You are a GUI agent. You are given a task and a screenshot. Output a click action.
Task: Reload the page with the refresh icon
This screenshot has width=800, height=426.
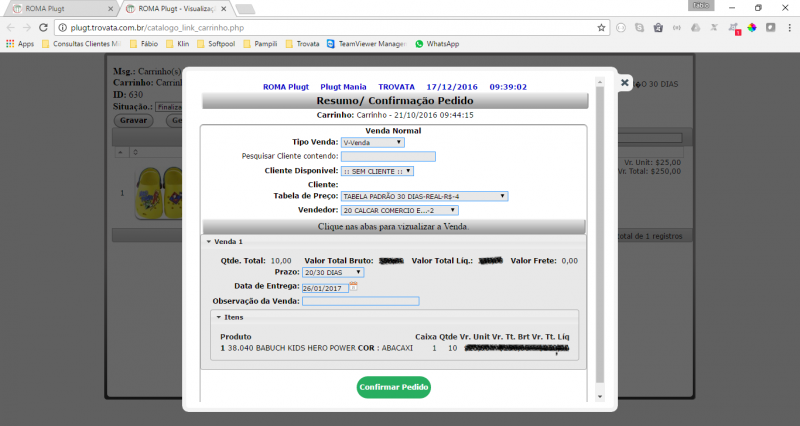[43, 28]
